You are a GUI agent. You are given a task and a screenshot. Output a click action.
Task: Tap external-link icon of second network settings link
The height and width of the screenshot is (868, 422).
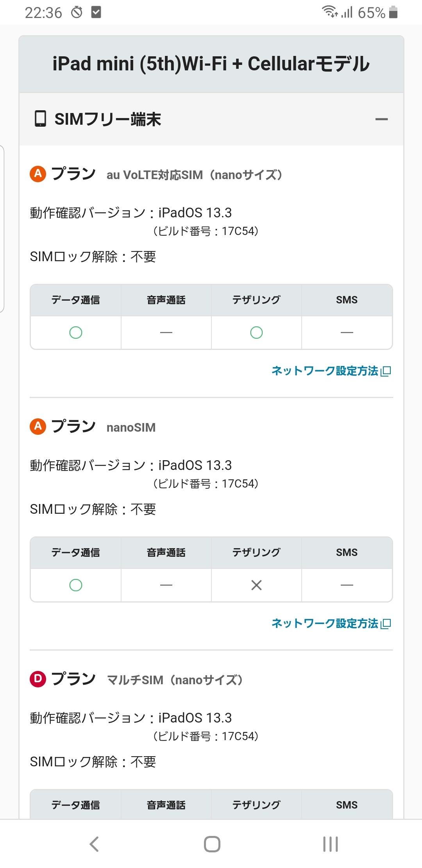(x=386, y=624)
